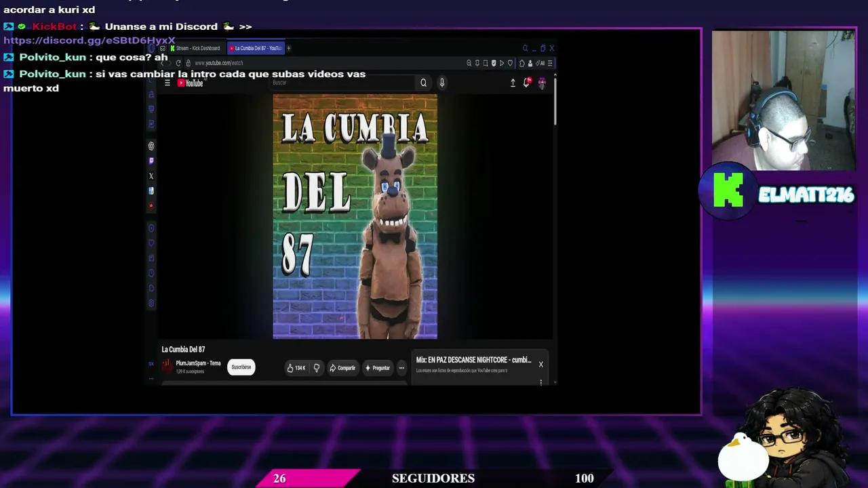This screenshot has height=488, width=868.
Task: Click the browser search magnifier in title bar
Action: 525,48
